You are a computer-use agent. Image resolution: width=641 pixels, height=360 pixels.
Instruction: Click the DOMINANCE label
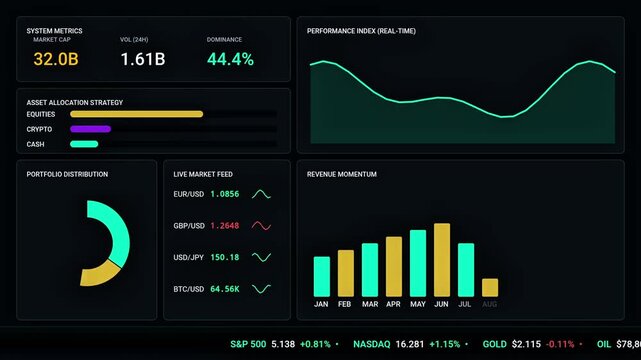pyautogui.click(x=224, y=40)
